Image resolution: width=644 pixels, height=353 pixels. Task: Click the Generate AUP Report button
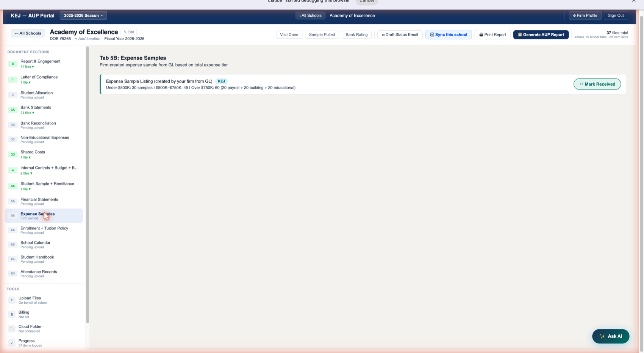coord(541,35)
